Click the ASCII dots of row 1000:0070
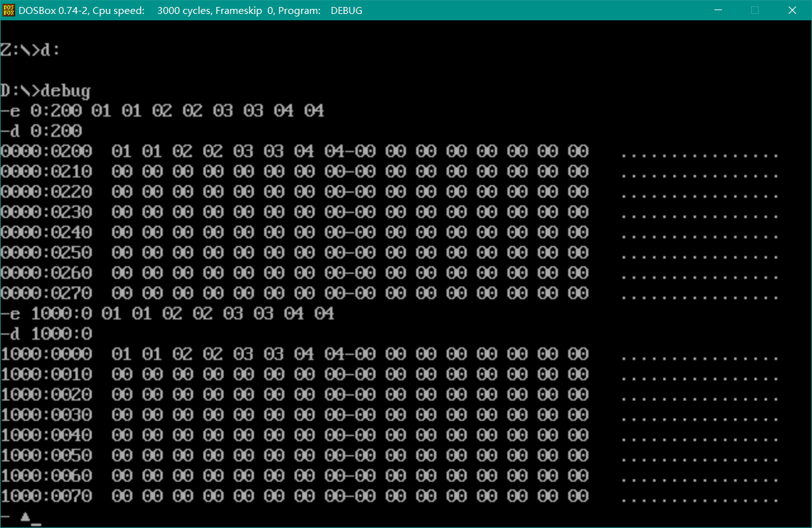The image size is (812, 528). (700, 500)
